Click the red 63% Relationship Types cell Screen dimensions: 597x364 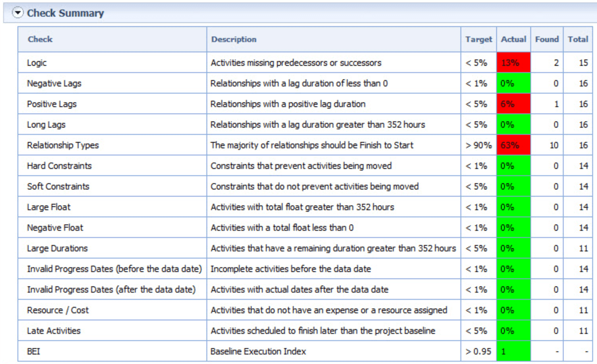point(514,145)
